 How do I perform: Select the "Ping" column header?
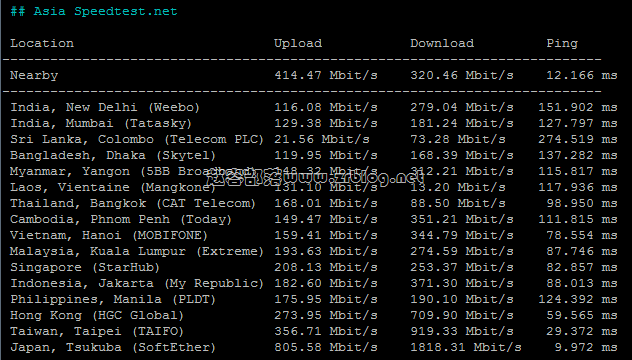pyautogui.click(x=562, y=43)
